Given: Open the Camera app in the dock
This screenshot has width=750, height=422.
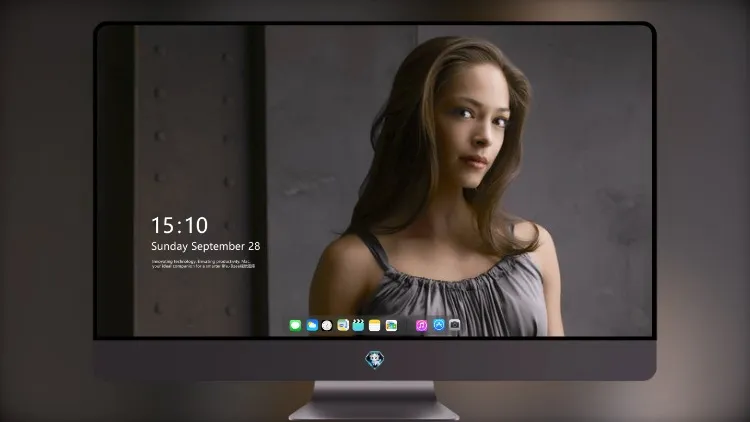Looking at the screenshot, I should (455, 325).
